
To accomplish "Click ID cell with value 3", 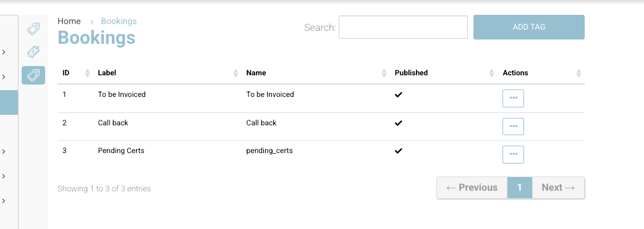I will point(64,151).
